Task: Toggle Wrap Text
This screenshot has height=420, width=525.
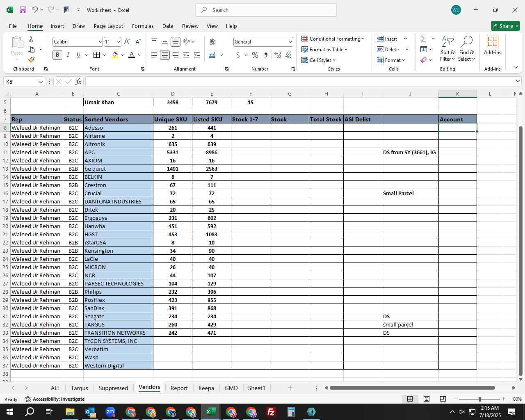Action: pos(212,42)
